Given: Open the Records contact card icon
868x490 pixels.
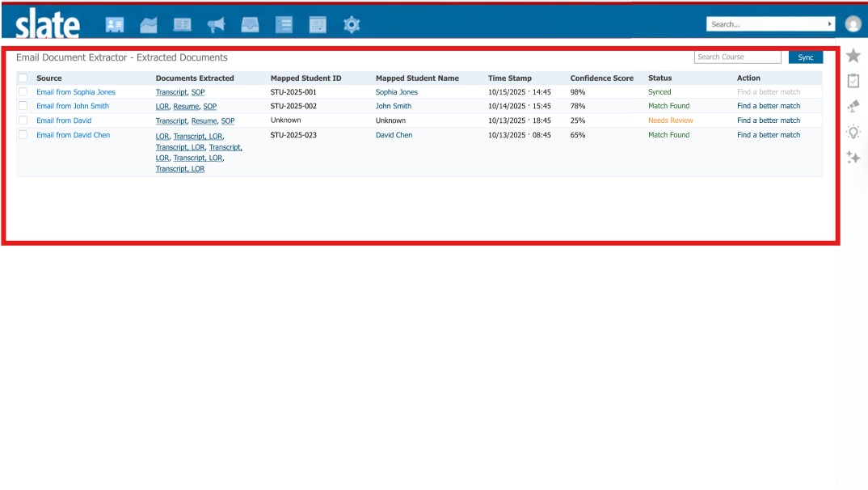Looking at the screenshot, I should coord(115,25).
